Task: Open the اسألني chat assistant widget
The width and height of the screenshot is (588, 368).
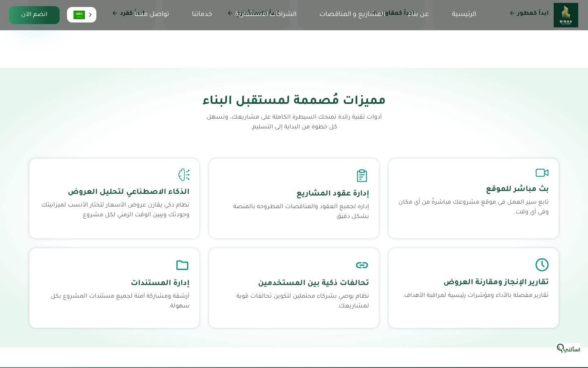Action: coord(568,348)
